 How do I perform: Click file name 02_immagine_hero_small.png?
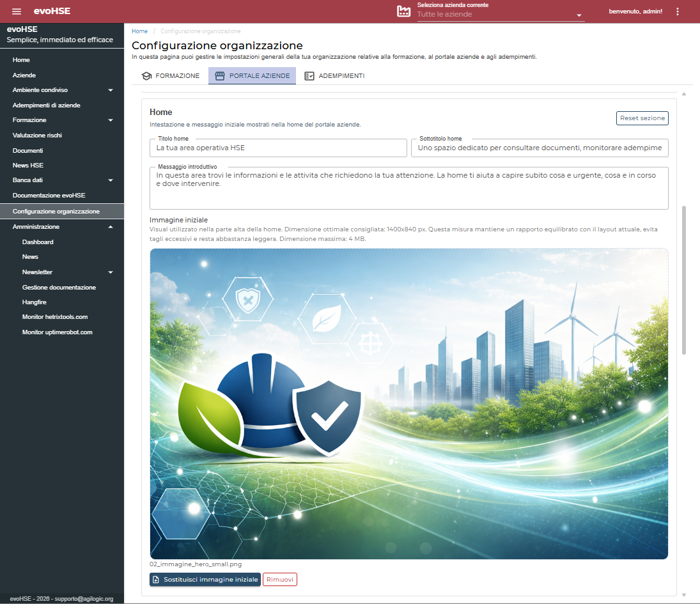point(196,564)
